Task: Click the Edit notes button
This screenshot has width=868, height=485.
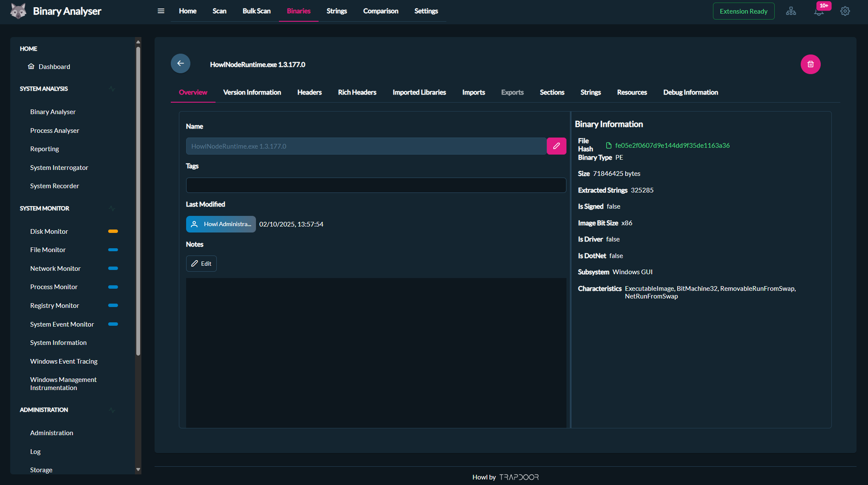Action: click(x=201, y=264)
